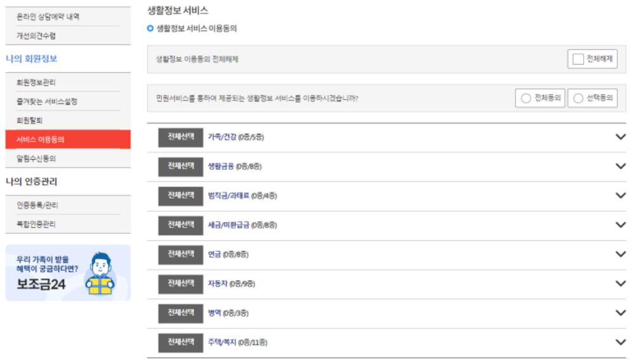Screen dimensions: 635x364
Task: Click the 자동차 (0종/9종) link
Action: pos(231,284)
